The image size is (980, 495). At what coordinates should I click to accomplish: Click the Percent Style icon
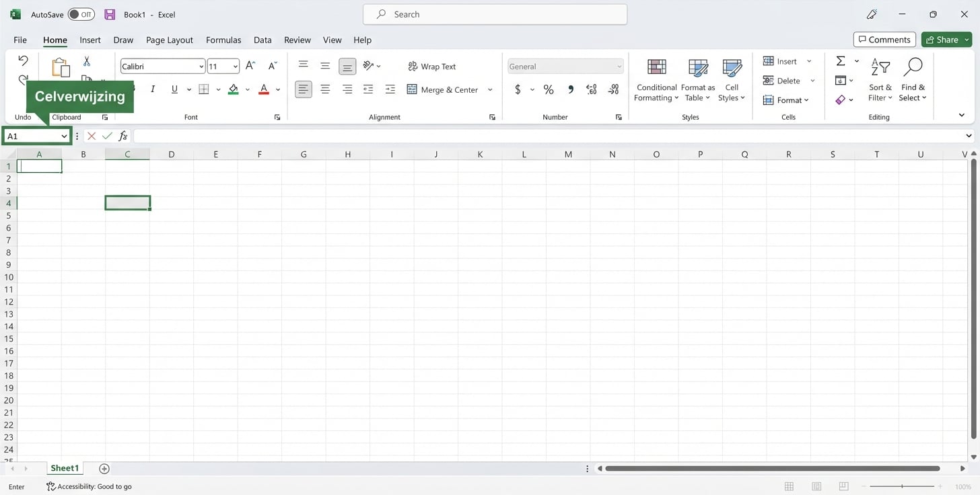pyautogui.click(x=549, y=89)
